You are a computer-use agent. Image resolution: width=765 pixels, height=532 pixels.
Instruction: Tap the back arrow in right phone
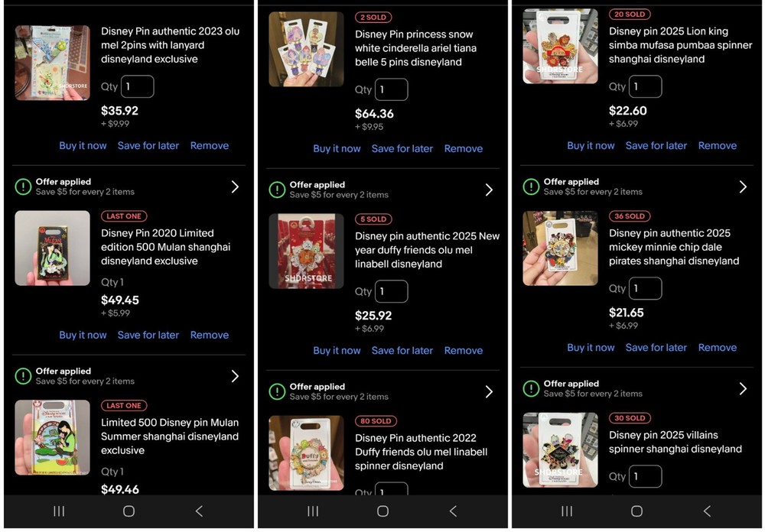point(707,511)
